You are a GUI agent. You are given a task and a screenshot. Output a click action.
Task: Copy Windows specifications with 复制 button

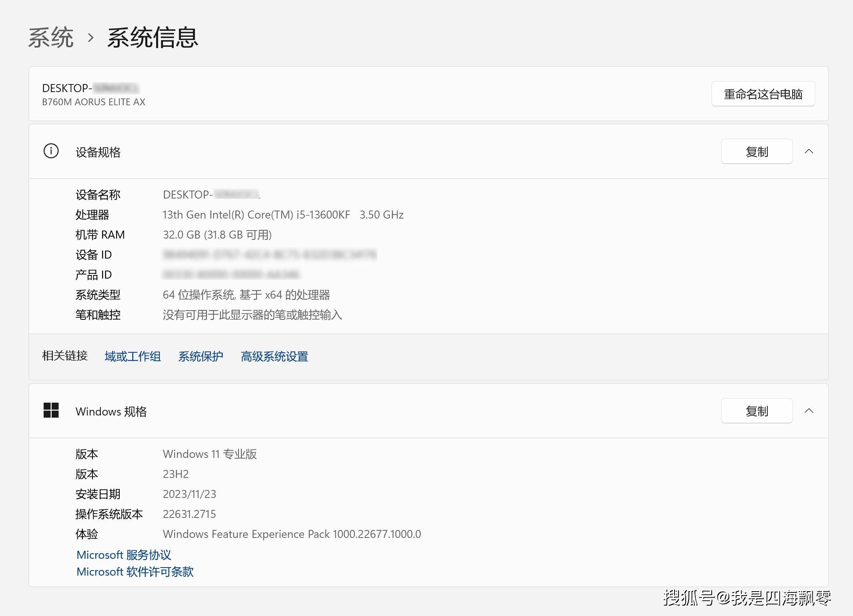point(757,411)
